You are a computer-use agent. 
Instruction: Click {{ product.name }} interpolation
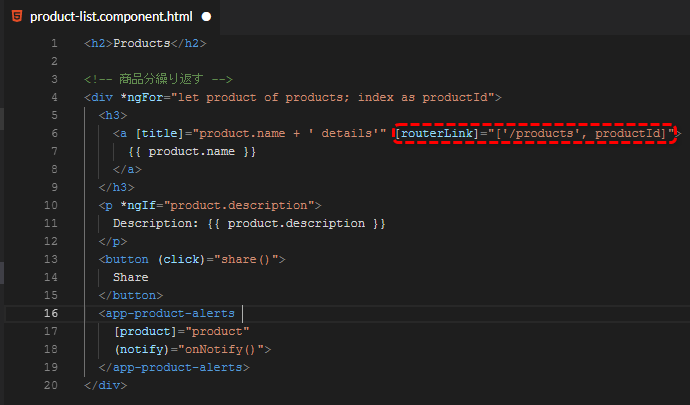(191, 151)
